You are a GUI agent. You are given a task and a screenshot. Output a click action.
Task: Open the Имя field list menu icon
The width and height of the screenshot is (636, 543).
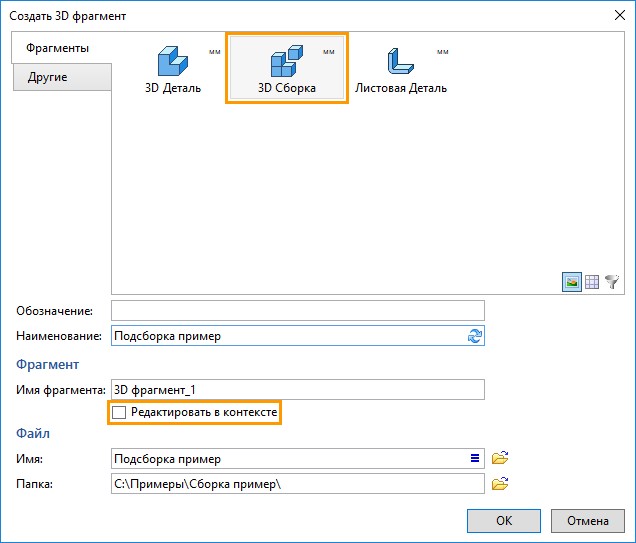475,458
